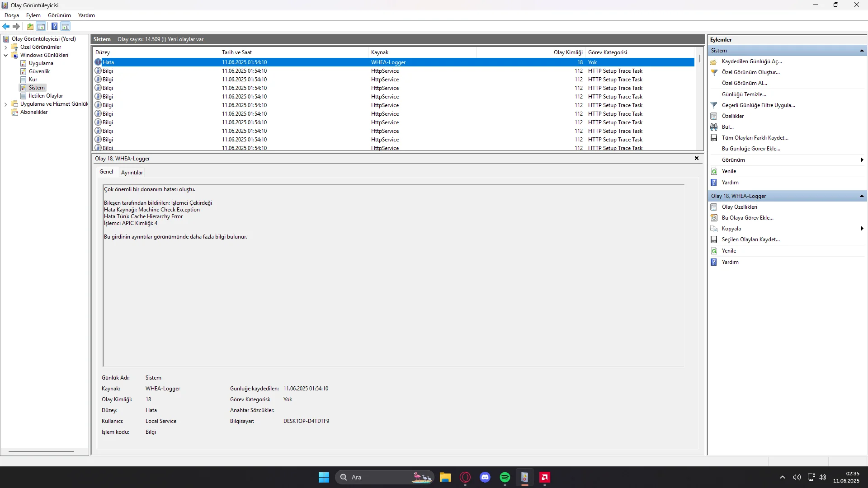Open the Eylem menu
Image resolution: width=868 pixels, height=488 pixels.
(33, 15)
